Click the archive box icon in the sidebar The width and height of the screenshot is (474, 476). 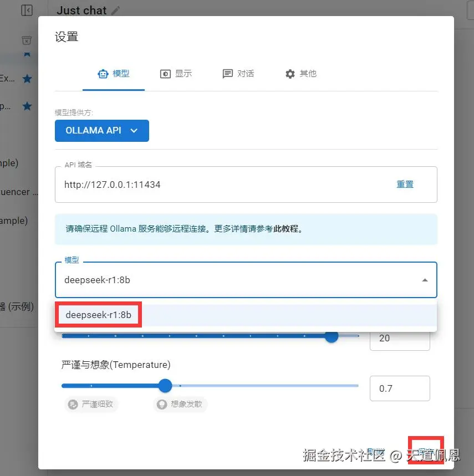(27, 40)
